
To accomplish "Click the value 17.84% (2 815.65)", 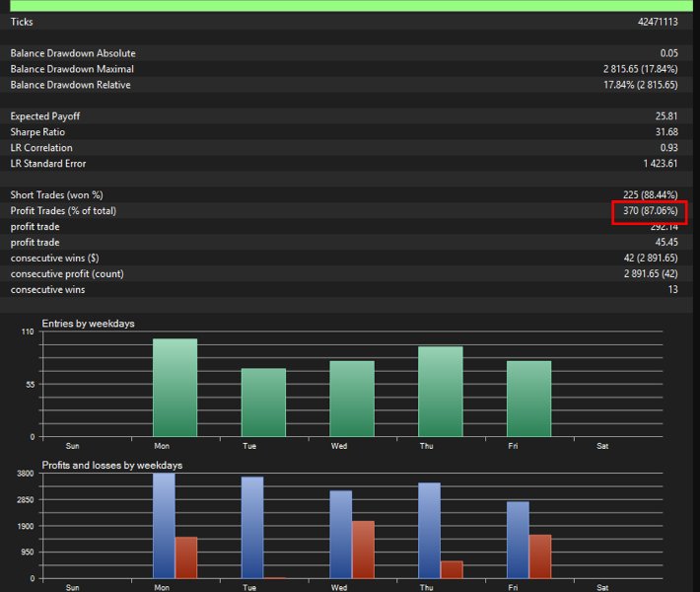I will [640, 85].
